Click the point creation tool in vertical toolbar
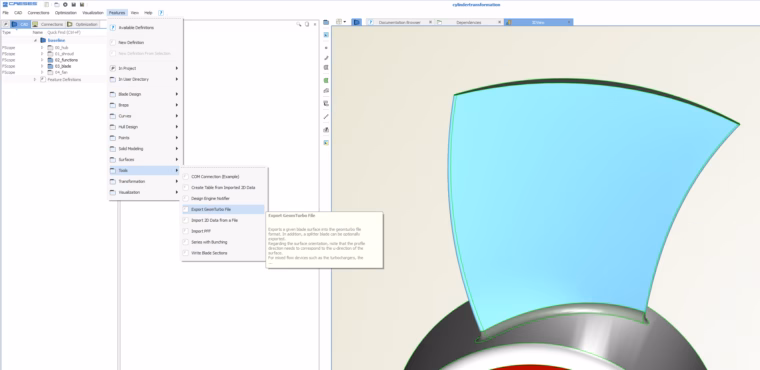The width and height of the screenshot is (760, 370). coord(326,48)
